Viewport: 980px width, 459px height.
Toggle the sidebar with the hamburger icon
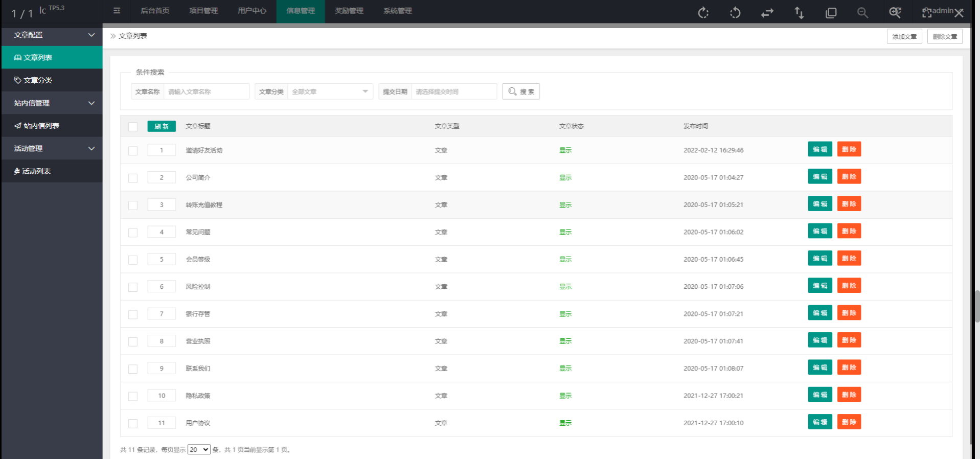[x=117, y=11]
